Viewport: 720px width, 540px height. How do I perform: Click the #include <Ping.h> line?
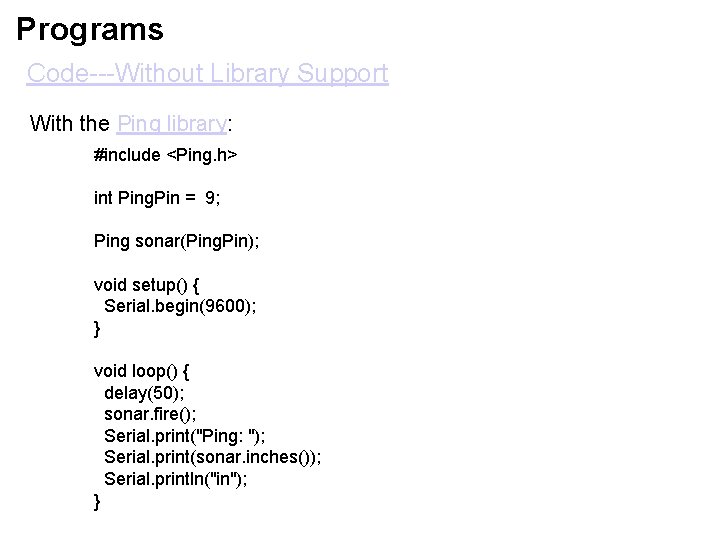click(x=165, y=155)
